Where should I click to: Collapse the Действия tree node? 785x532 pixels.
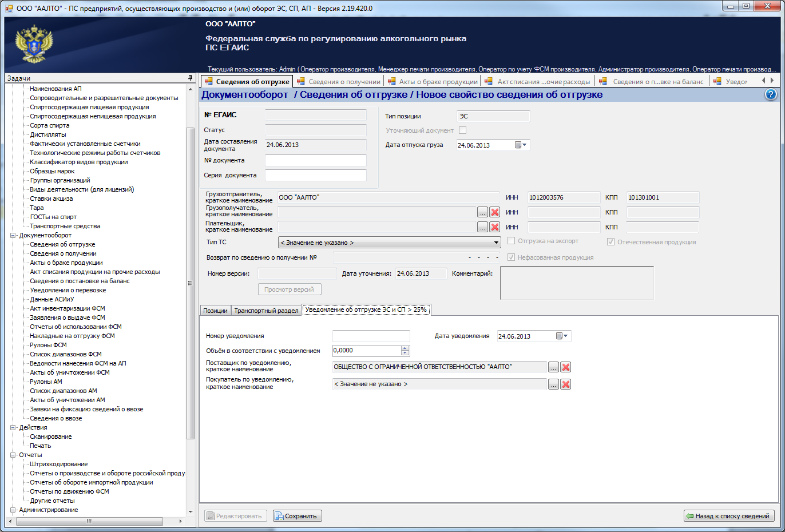click(x=13, y=427)
